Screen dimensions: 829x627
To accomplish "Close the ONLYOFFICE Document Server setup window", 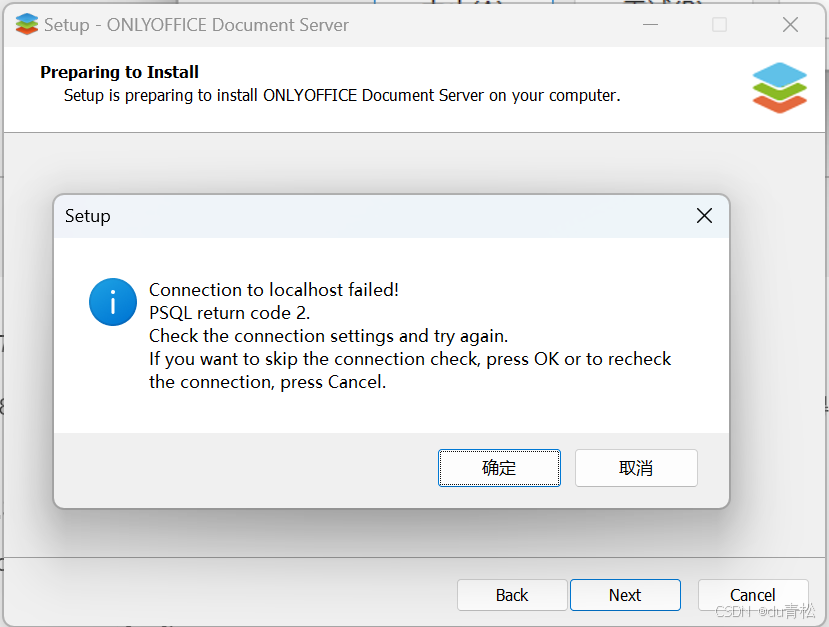I will tap(790, 24).
